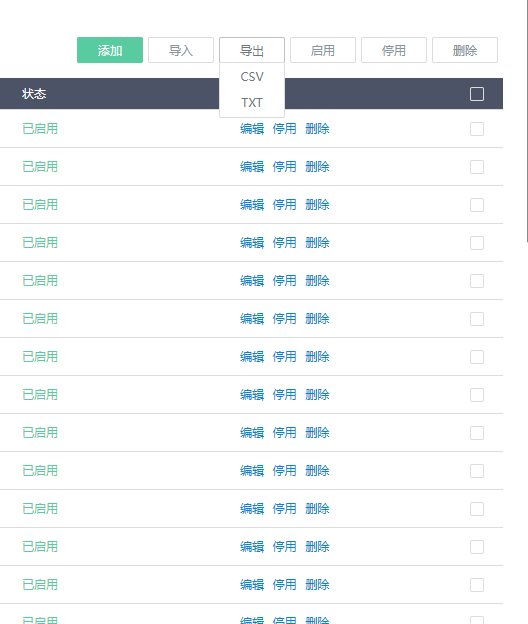This screenshot has height=624, width=528.
Task: Click 停用 link in second row
Action: click(x=284, y=166)
